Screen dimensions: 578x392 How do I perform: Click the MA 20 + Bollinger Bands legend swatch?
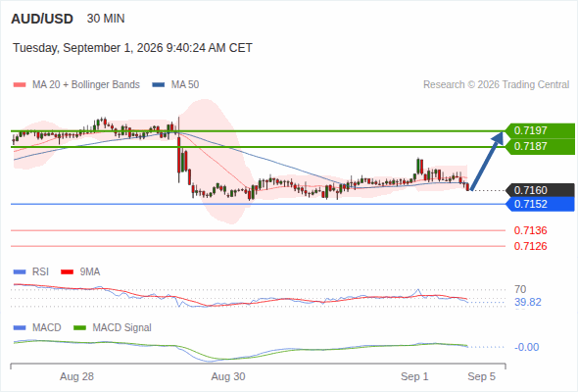[x=20, y=85]
